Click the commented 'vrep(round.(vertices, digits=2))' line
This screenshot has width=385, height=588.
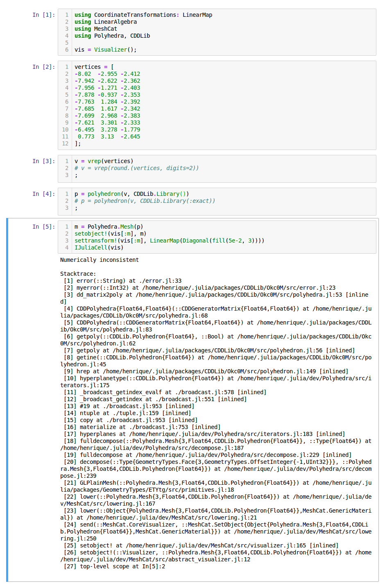click(x=137, y=168)
